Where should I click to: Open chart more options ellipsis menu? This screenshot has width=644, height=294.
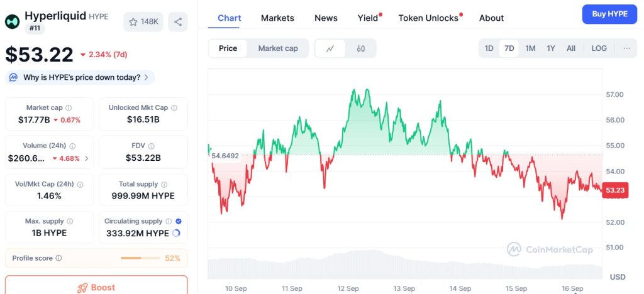pos(626,48)
